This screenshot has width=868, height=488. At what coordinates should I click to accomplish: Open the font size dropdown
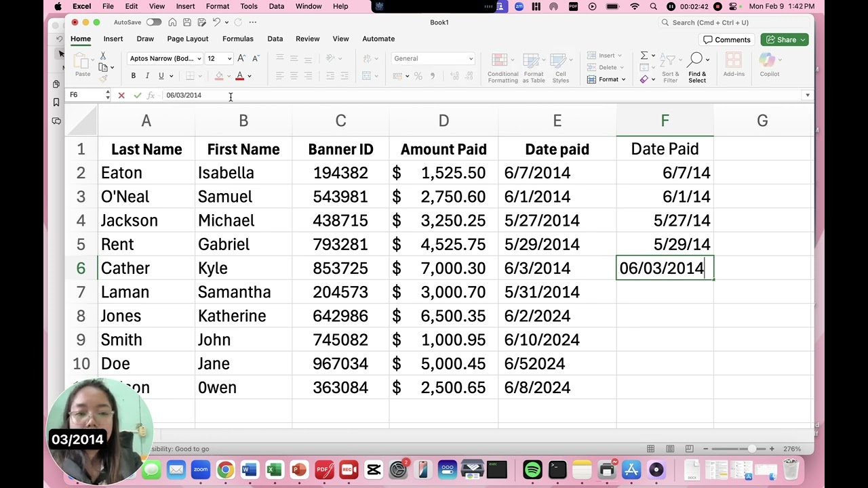(x=229, y=58)
